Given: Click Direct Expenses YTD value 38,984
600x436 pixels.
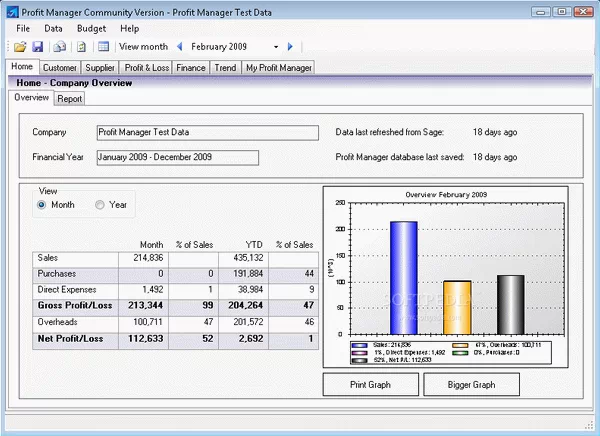Looking at the screenshot, I should 251,290.
